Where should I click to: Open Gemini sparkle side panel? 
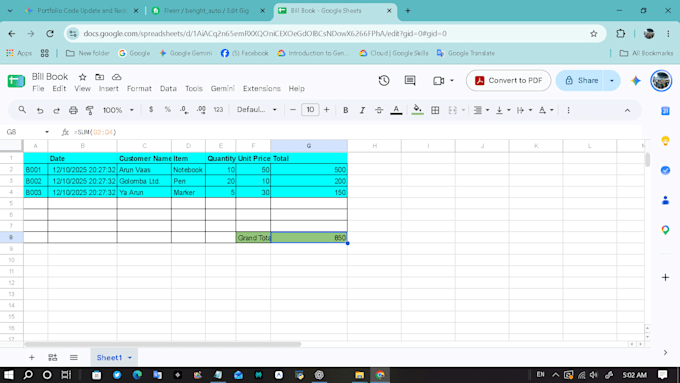(636, 80)
